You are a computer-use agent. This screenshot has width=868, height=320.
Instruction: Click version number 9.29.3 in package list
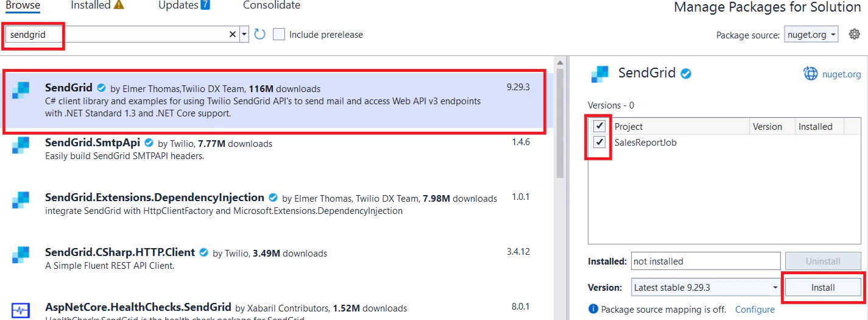518,87
